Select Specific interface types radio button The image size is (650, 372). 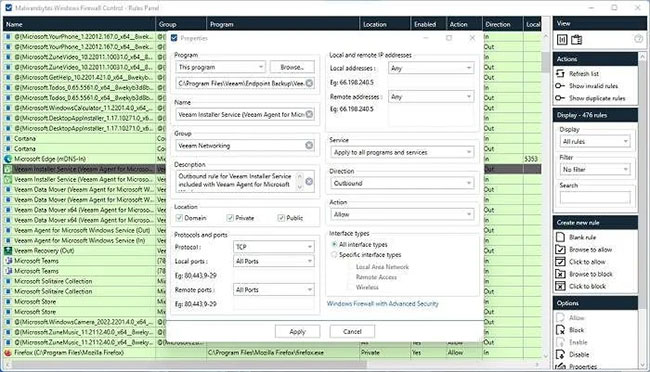[334, 255]
